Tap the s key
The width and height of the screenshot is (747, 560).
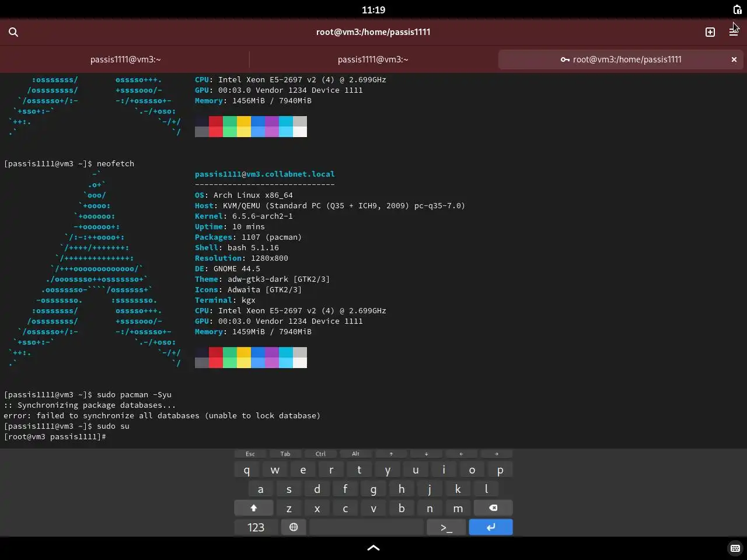(x=289, y=489)
